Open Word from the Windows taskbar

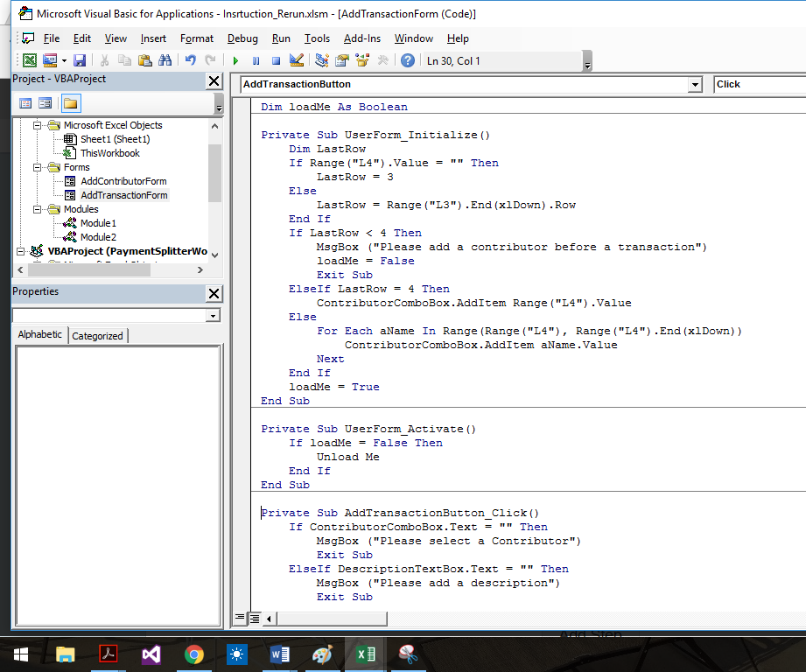(280, 654)
